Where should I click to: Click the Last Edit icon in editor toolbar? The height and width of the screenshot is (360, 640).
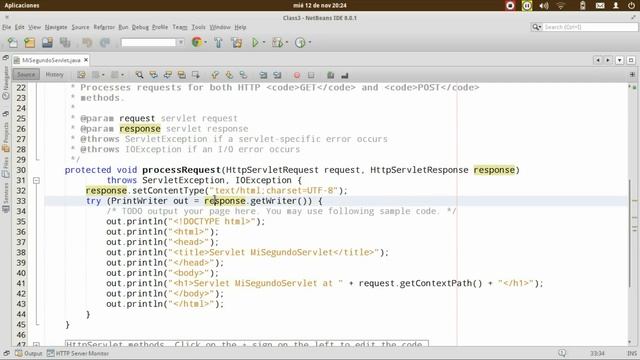(82, 75)
